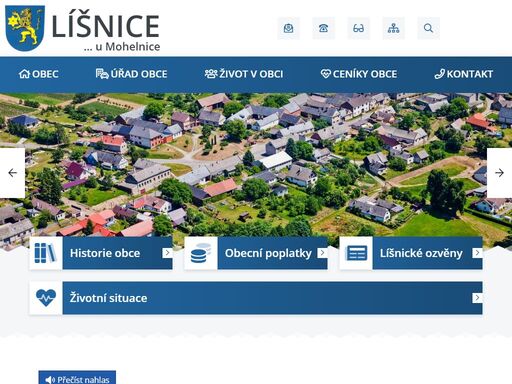Viewport: 512px width, 384px height.
Task: Open the ÚŘAD OBCE menu item
Action: [x=131, y=74]
